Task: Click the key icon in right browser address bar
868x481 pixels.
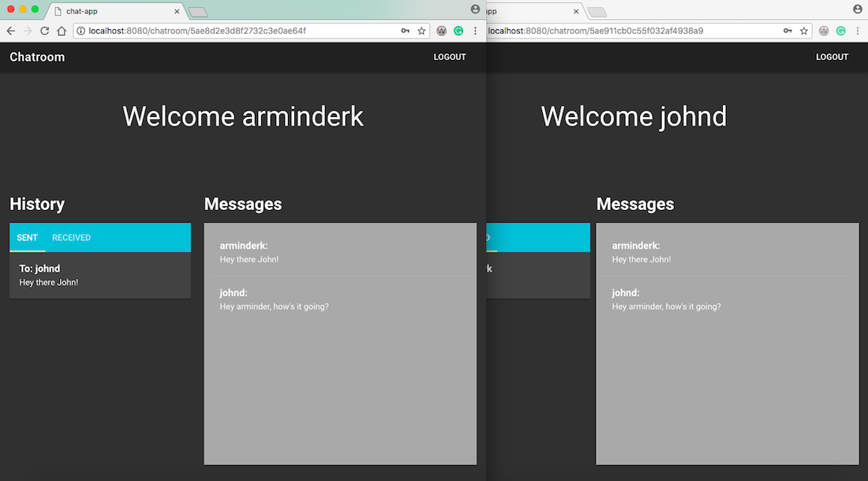Action: coord(788,31)
